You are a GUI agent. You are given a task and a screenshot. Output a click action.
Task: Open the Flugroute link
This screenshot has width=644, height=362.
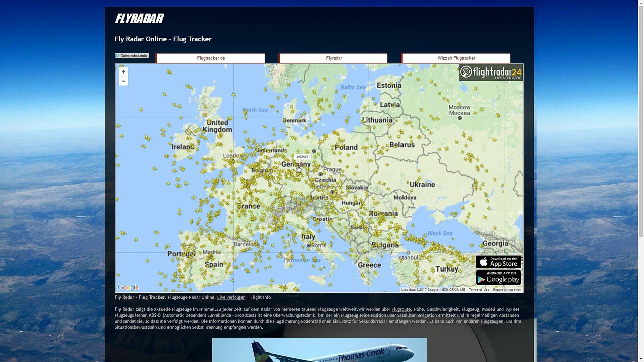(x=401, y=309)
